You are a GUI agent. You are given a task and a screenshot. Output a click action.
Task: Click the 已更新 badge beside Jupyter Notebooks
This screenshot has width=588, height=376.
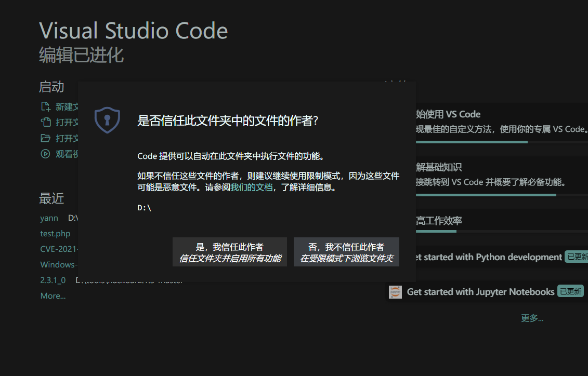pos(570,291)
